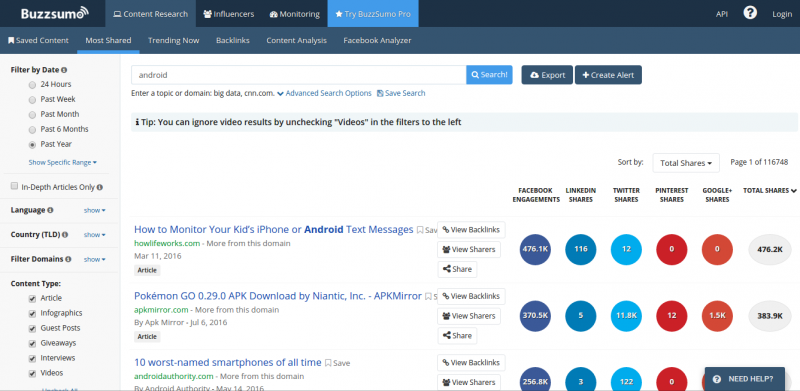Viewport: 800px width, 391px height.
Task: Show the Country (TLD) filter options
Action: 94,235
